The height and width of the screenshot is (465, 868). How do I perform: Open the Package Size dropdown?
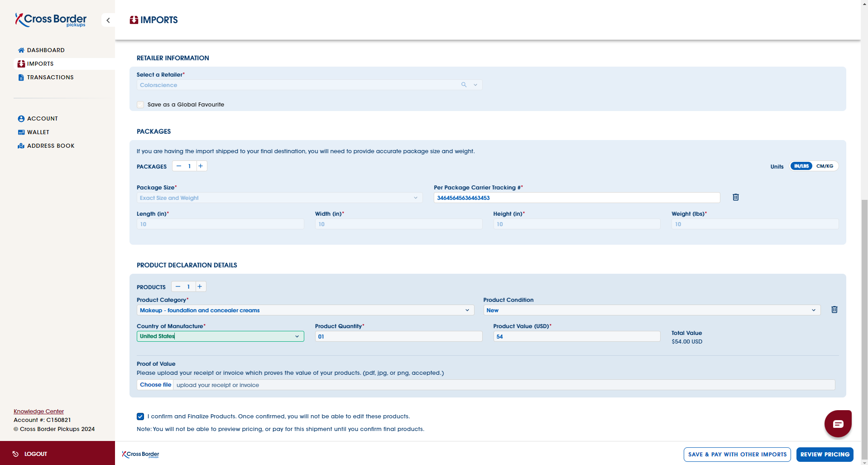tap(279, 198)
